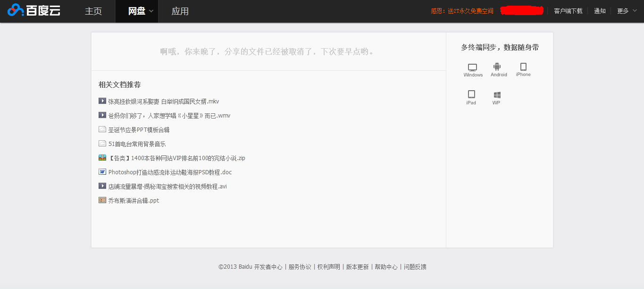644x289 pixels.
Task: Open 51首电台常用背景音乐
Action: [137, 144]
